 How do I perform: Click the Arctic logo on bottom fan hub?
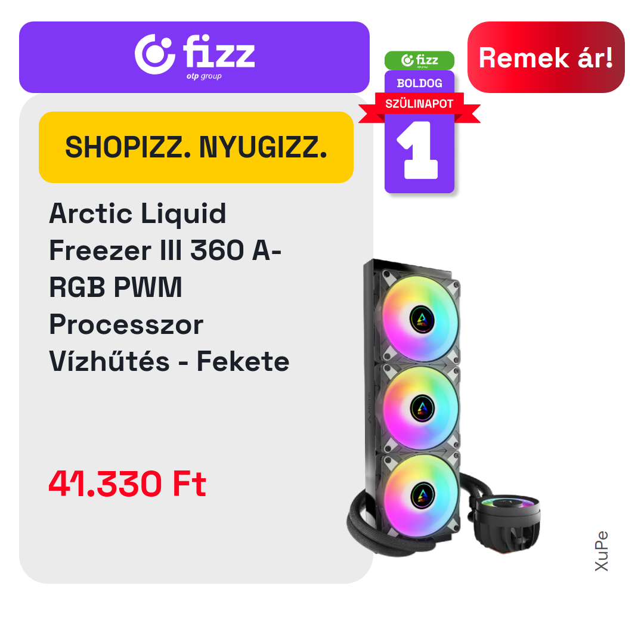click(423, 496)
